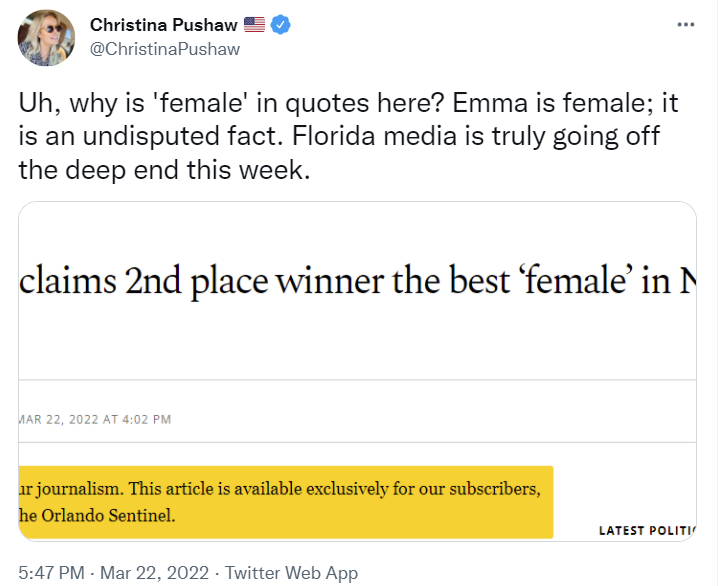Click the word 'subscribers' in banner
This screenshot has height=586, width=721.
(495, 488)
